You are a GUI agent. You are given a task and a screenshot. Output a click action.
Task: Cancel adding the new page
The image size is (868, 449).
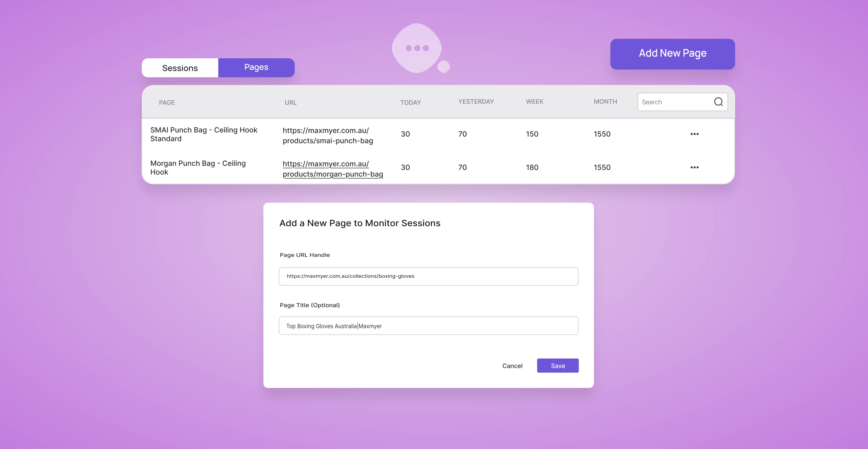[x=512, y=366]
